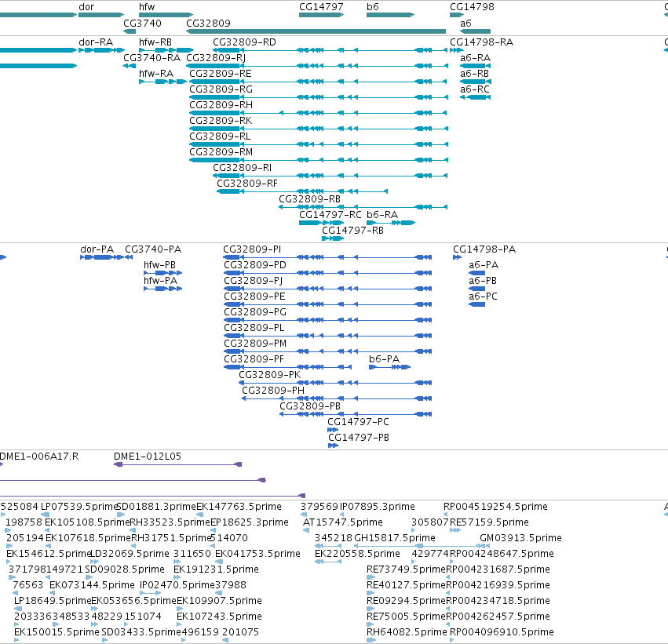Viewport: 668px width, 644px height.
Task: Select EST RH64082.5prime
Action: [x=407, y=632]
